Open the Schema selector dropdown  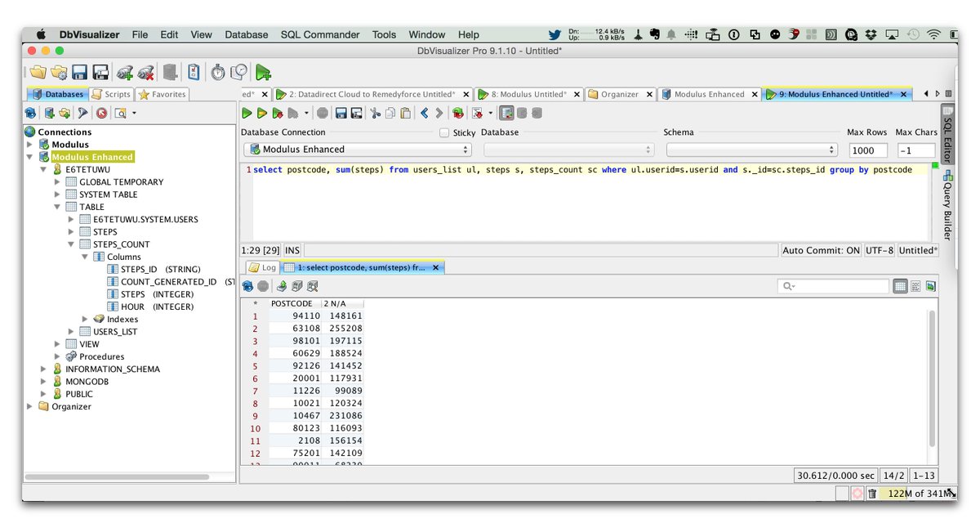tap(832, 150)
